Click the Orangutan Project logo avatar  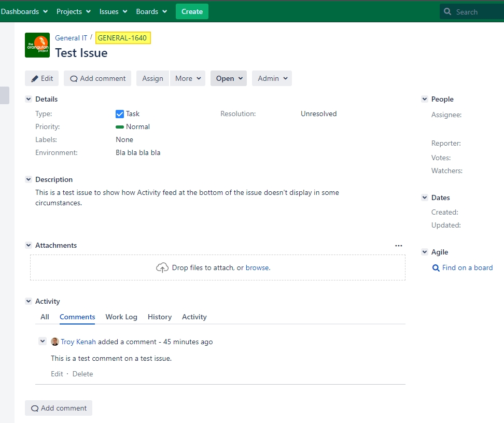click(37, 45)
